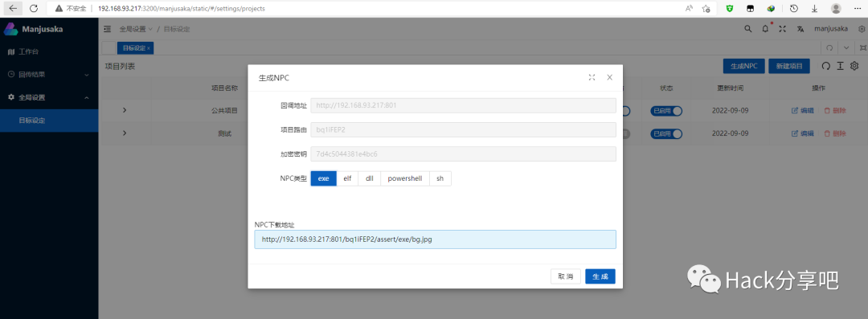This screenshot has width=868, height=319.
Task: Open browser downloads icon
Action: click(x=815, y=8)
